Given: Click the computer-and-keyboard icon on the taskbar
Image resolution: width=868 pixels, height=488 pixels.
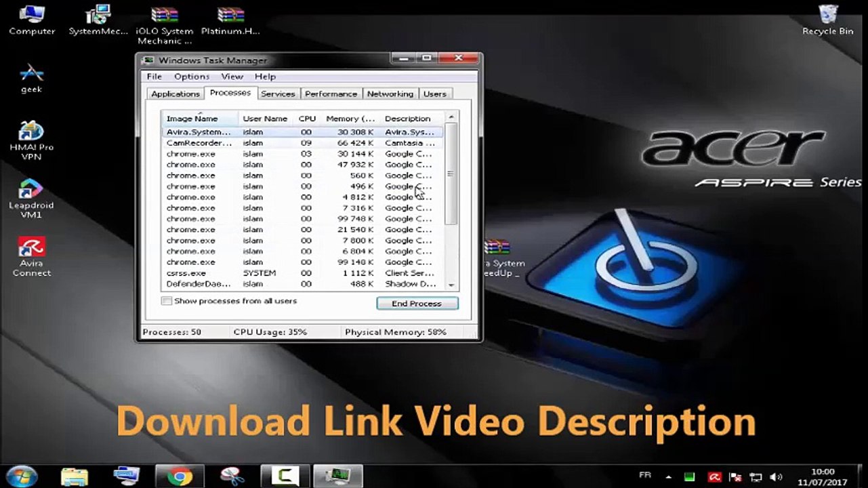Looking at the screenshot, I should [x=127, y=476].
